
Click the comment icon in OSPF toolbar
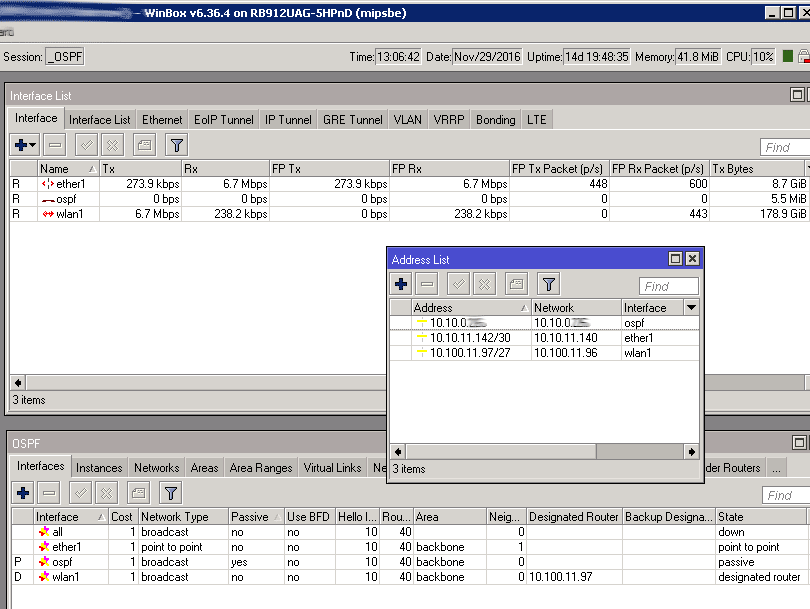138,493
